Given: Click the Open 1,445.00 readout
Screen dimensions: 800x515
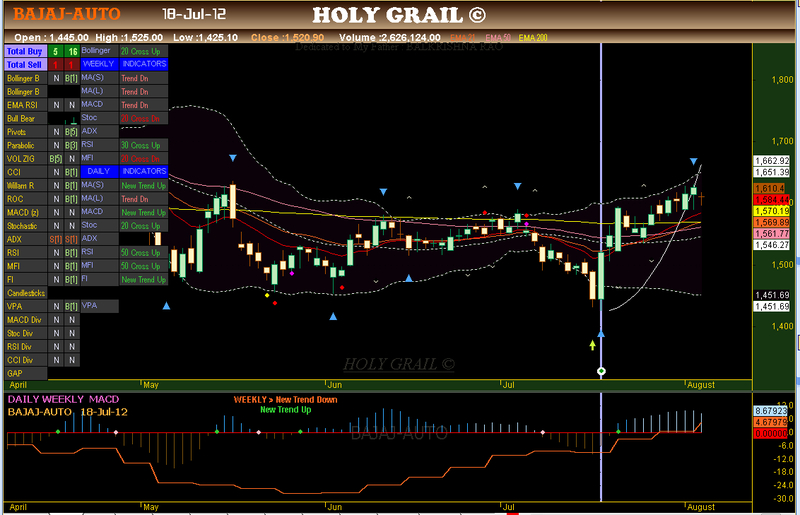Looking at the screenshot, I should 52,38.
